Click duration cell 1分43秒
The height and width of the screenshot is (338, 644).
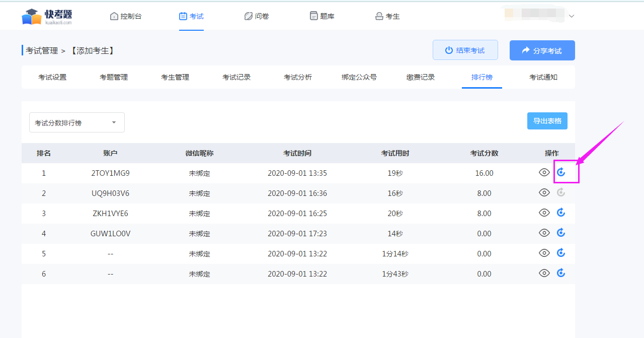point(395,274)
